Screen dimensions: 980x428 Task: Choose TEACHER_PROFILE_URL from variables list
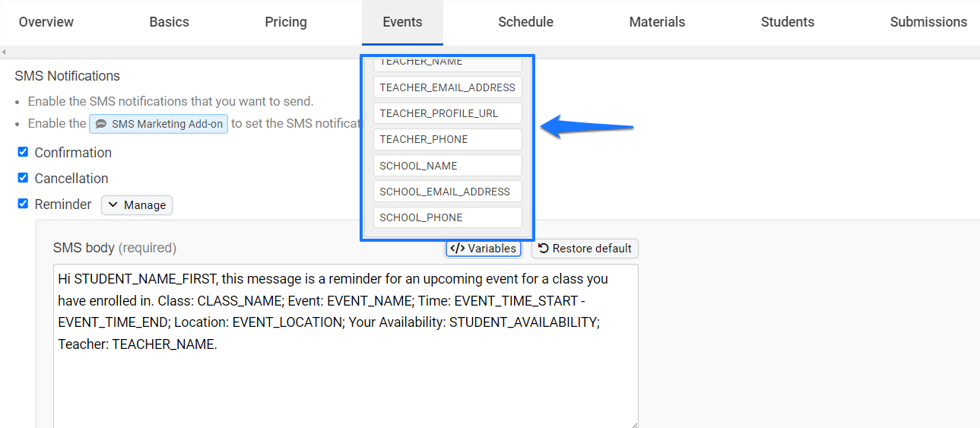coord(448,113)
